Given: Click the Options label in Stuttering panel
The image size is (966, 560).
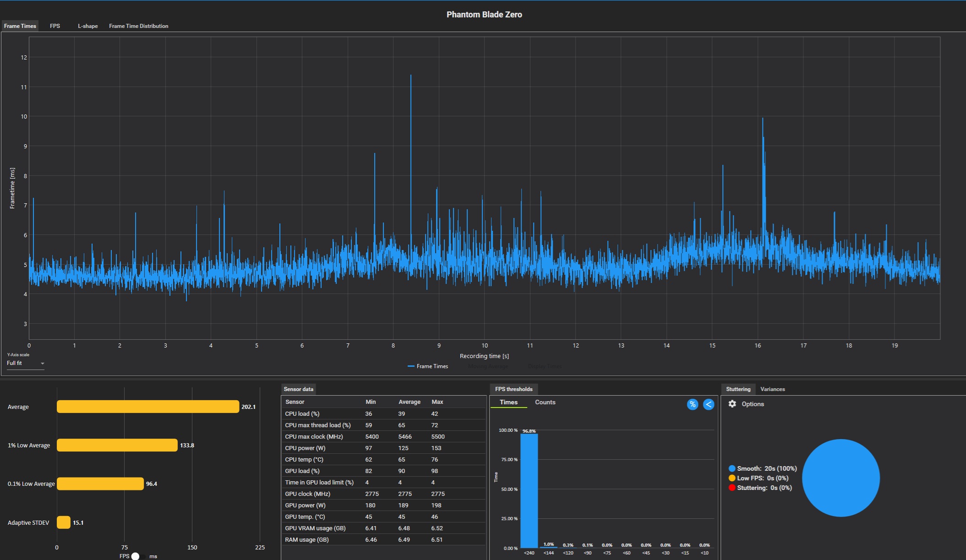Looking at the screenshot, I should 753,404.
